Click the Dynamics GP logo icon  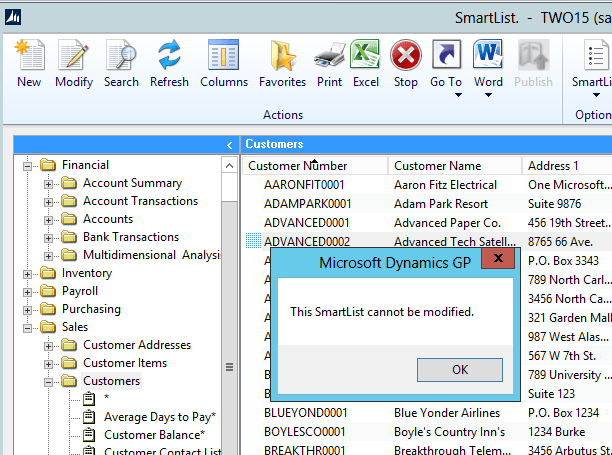pos(13,17)
